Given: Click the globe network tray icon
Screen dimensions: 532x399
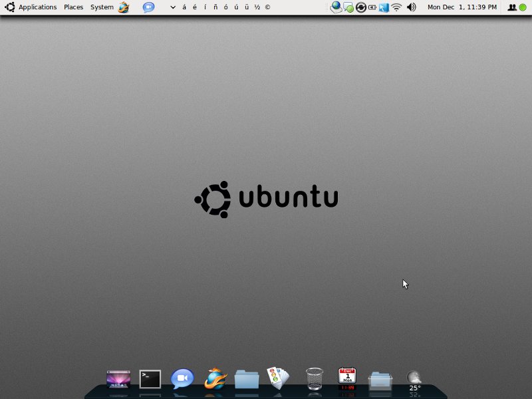Looking at the screenshot, I should 336,7.
